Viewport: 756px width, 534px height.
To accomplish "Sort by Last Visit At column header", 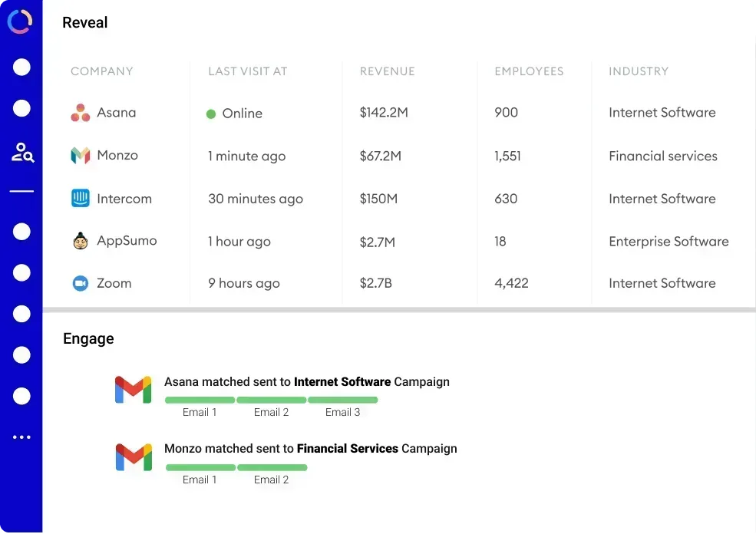I will pyautogui.click(x=247, y=71).
